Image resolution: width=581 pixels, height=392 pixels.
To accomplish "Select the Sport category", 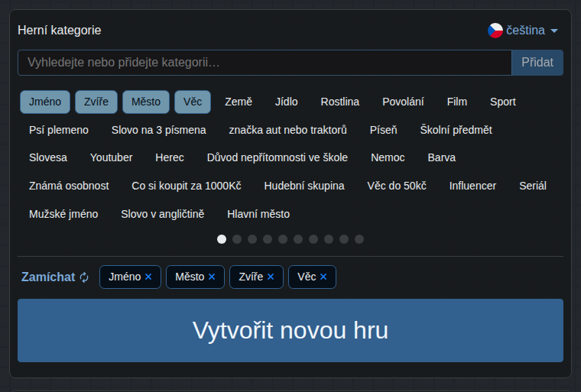I will (503, 102).
